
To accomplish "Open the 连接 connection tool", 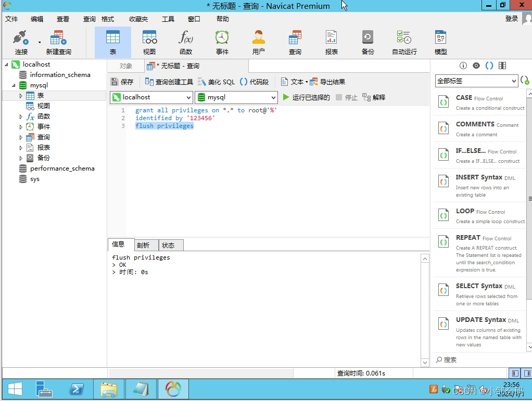I will (21, 42).
